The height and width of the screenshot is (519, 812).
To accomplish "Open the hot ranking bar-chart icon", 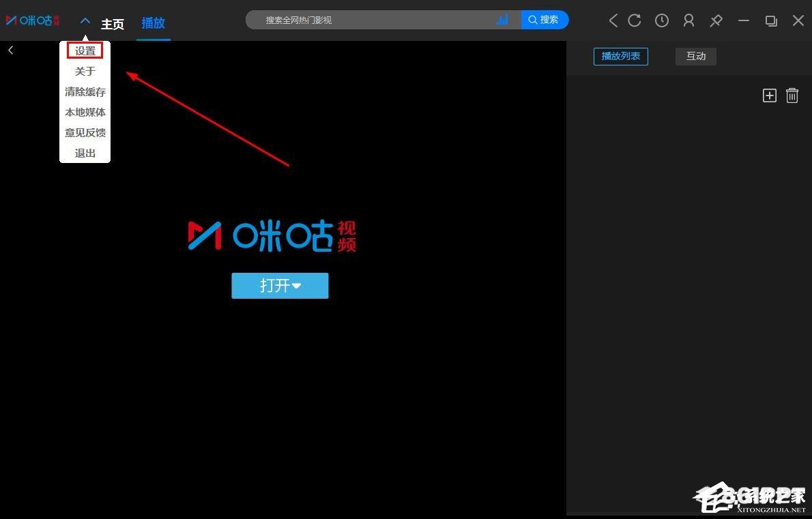I will tap(502, 20).
